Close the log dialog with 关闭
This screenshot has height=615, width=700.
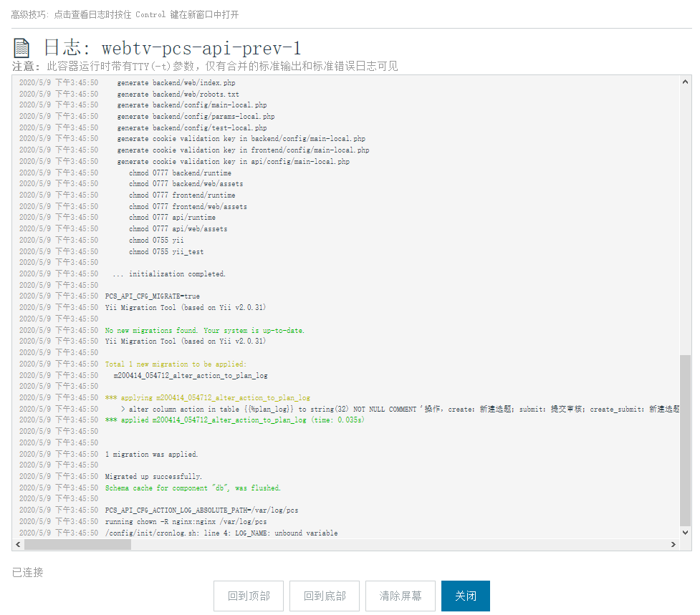coord(465,596)
